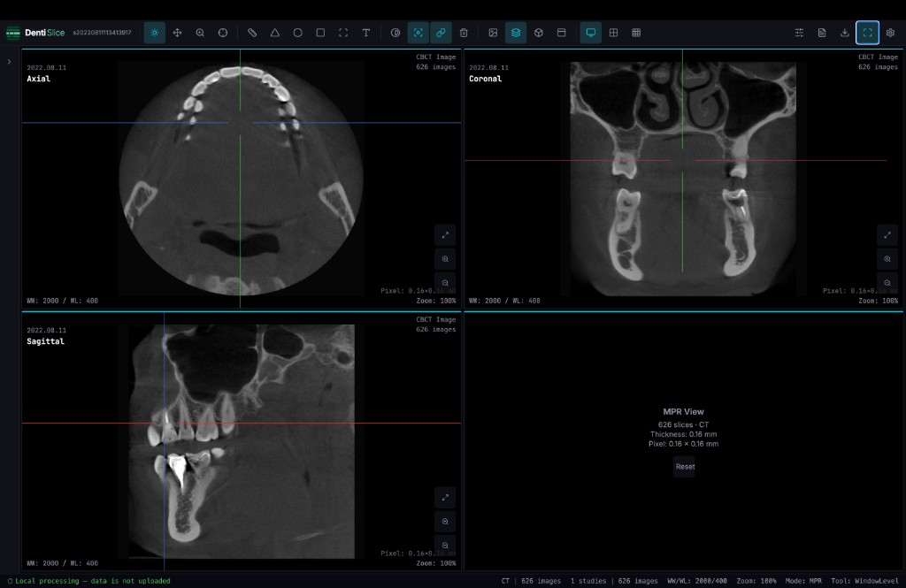Expand the left sidebar panel
Image resolution: width=906 pixels, height=588 pixels.
[x=9, y=61]
